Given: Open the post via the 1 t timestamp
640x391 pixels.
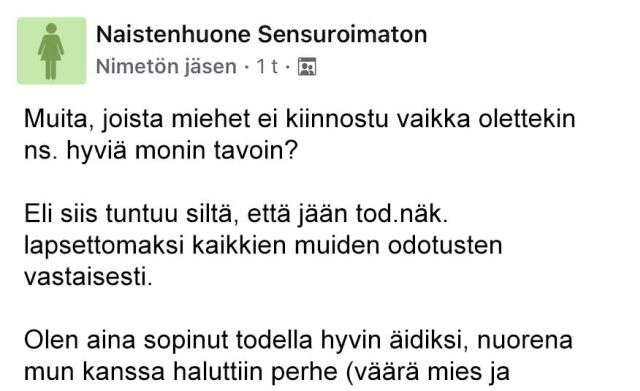Looking at the screenshot, I should 267,67.
